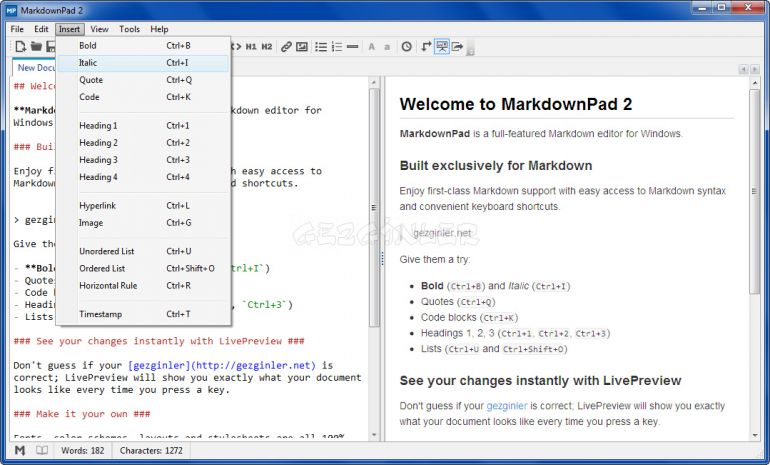Select Heading 1 menu entry

tap(143, 126)
